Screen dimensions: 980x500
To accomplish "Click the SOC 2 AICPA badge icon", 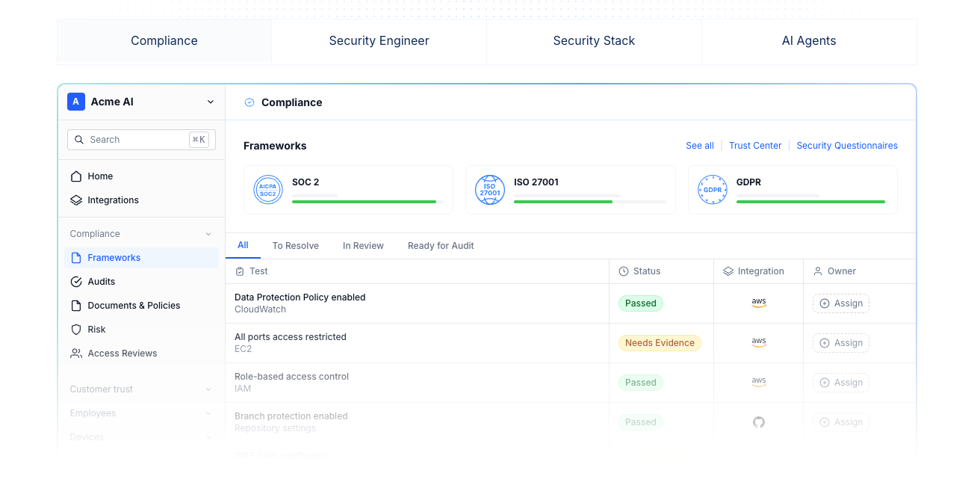I will tap(268, 190).
